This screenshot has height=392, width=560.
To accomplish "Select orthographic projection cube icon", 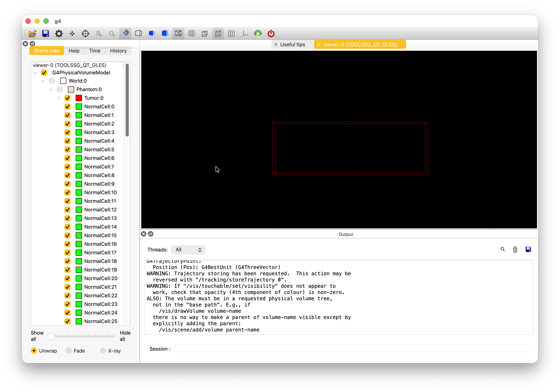I will pyautogui.click(x=218, y=33).
